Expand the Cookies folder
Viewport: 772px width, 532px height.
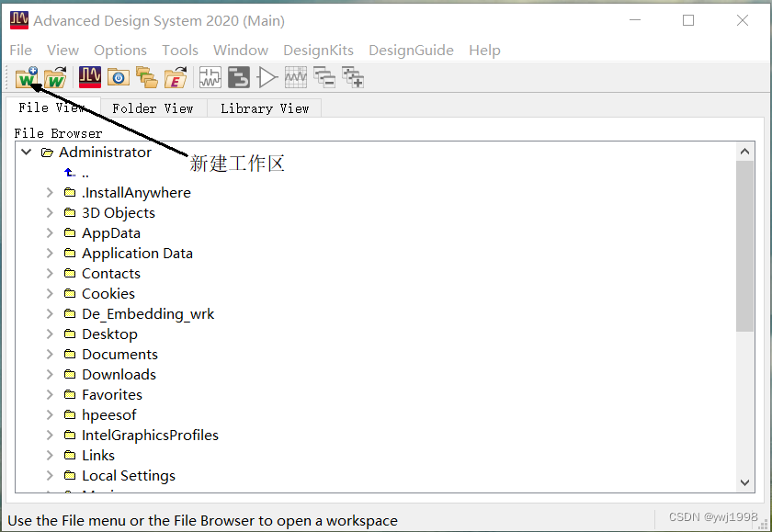[50, 293]
